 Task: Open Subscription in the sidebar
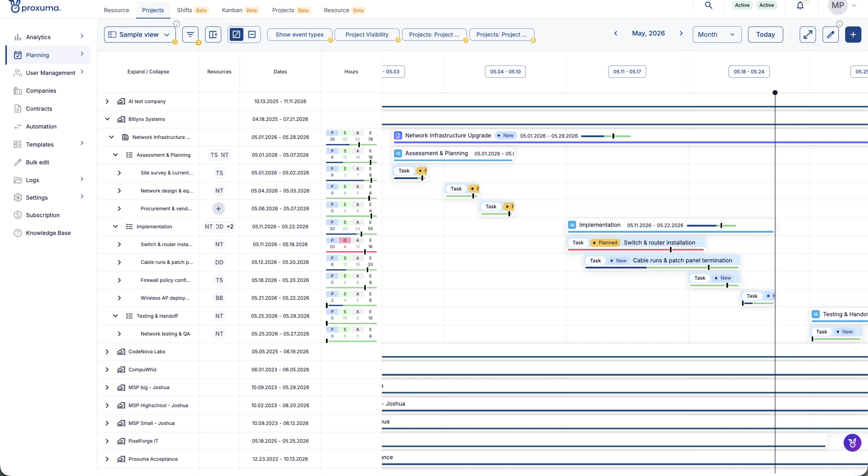tap(43, 215)
